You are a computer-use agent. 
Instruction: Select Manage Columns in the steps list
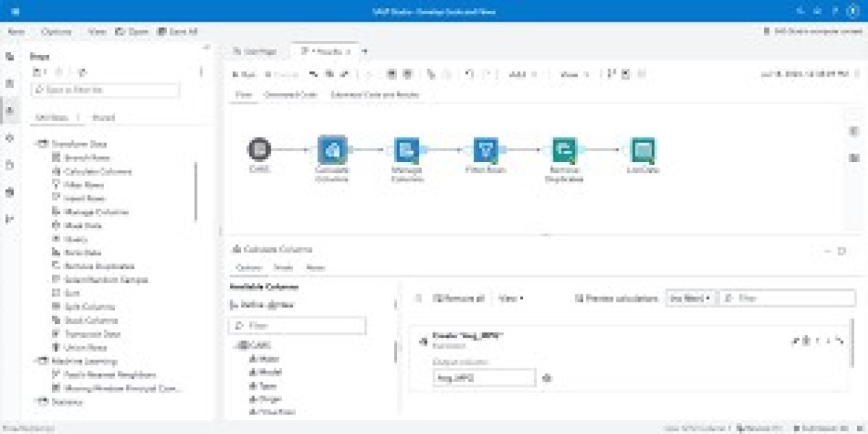pos(90,212)
